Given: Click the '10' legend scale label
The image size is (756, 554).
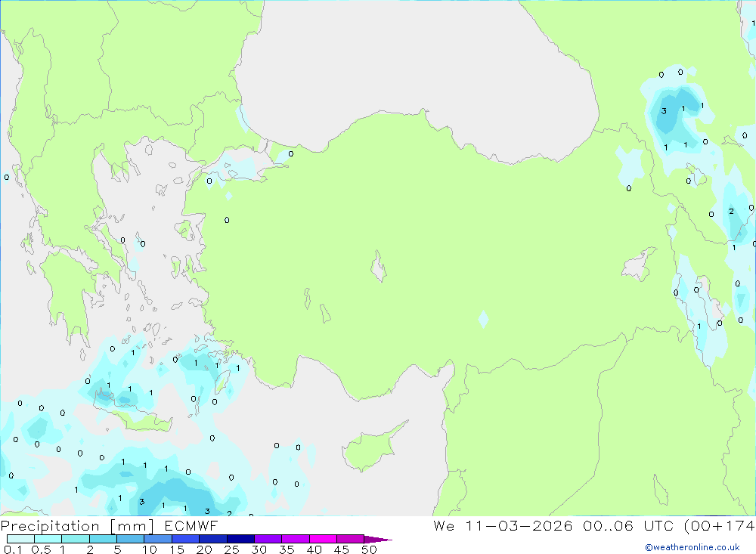Looking at the screenshot, I should pyautogui.click(x=150, y=549).
